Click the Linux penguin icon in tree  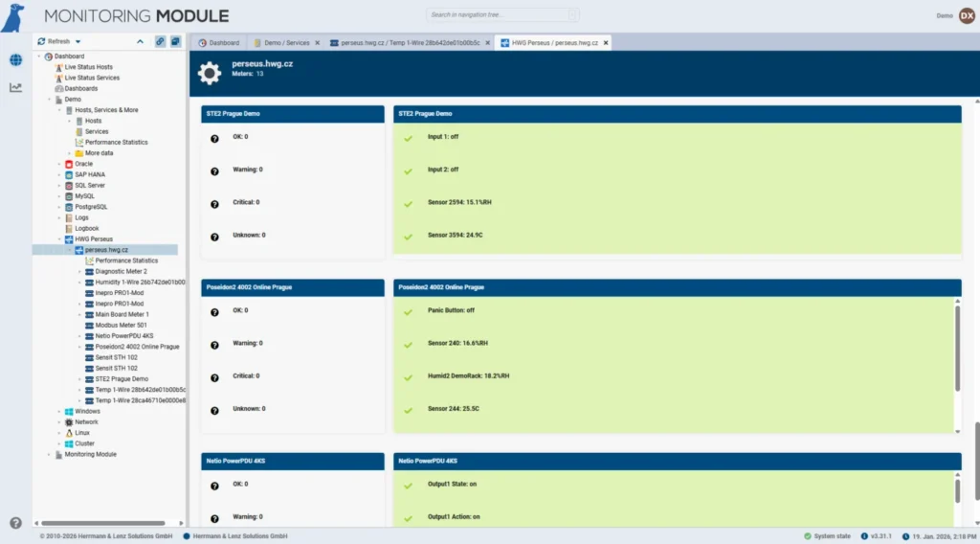point(69,433)
